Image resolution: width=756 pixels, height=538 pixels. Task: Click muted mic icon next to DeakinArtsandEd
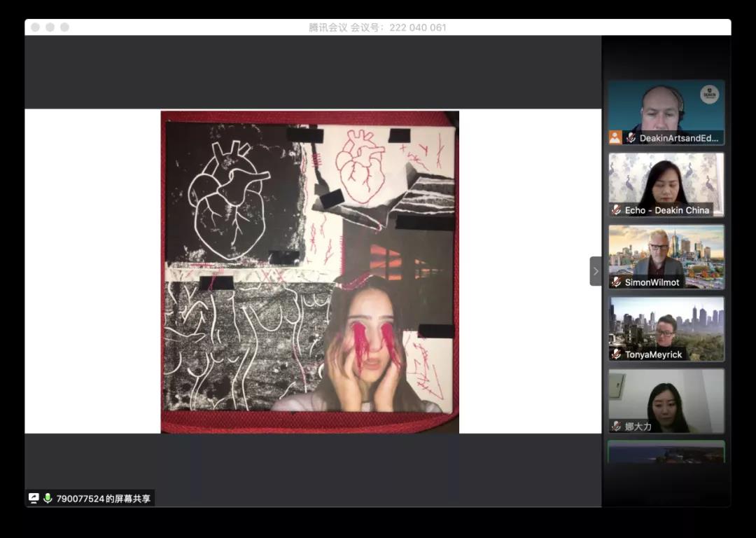[x=631, y=138]
